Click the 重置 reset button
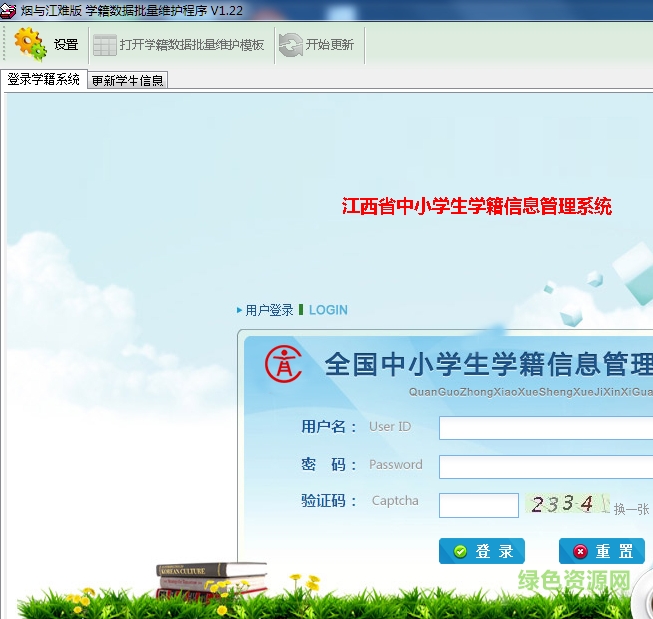The height and width of the screenshot is (619, 653). click(601, 551)
